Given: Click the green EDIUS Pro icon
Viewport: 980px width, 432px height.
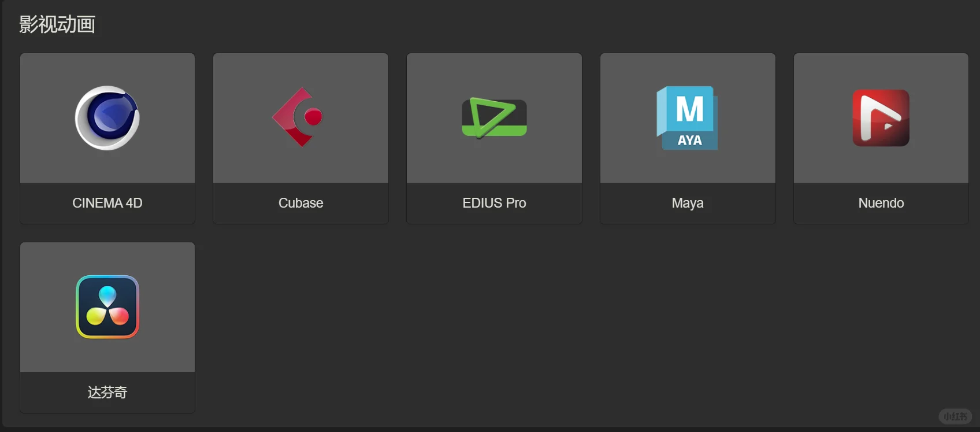Looking at the screenshot, I should point(494,118).
